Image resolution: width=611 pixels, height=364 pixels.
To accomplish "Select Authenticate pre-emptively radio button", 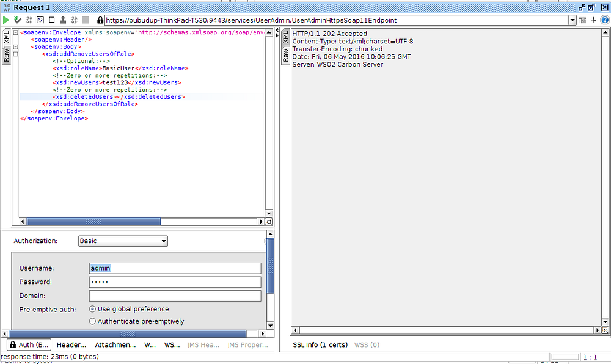I will [x=92, y=322].
